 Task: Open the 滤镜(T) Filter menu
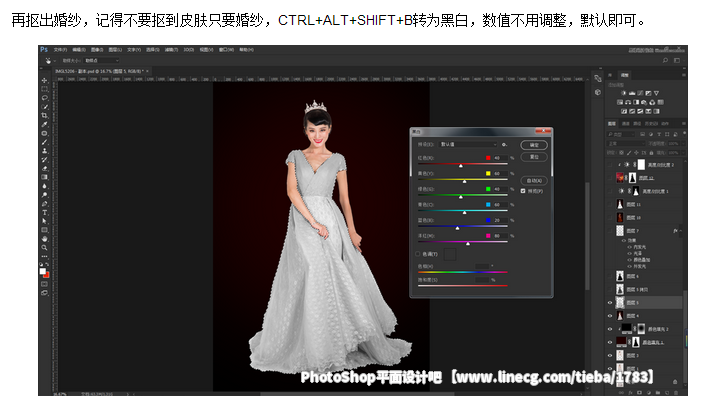point(171,50)
